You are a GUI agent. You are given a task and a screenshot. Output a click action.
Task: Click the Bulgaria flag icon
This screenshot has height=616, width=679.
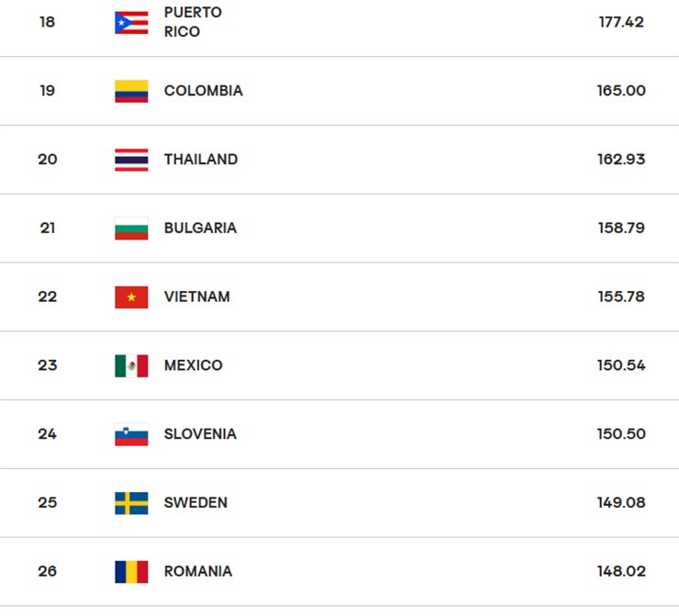click(x=131, y=229)
